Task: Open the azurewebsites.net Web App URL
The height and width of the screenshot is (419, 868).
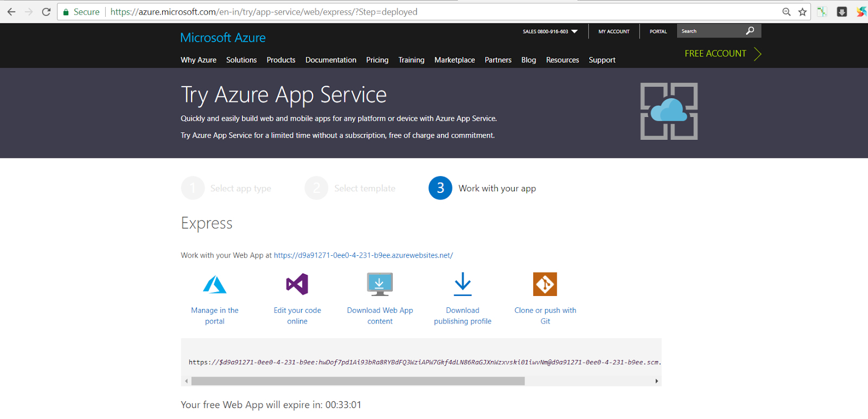Action: pos(363,255)
